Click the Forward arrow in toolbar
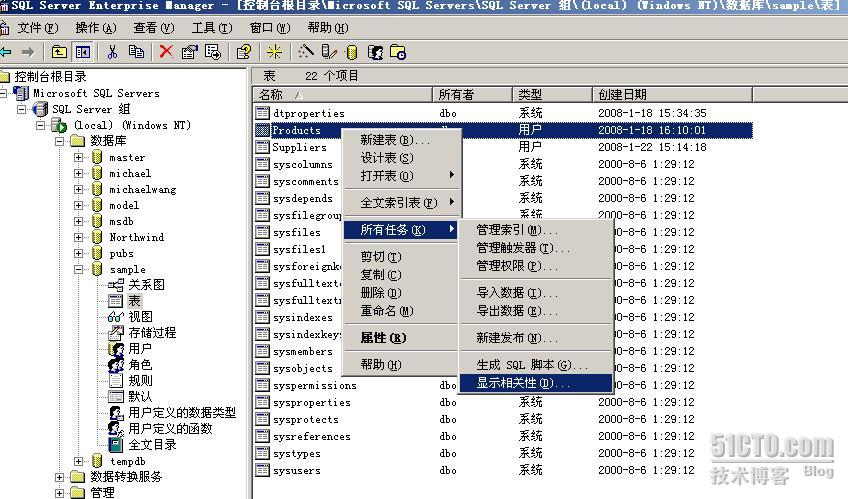Viewport: 848px width, 499px height. (x=28, y=52)
